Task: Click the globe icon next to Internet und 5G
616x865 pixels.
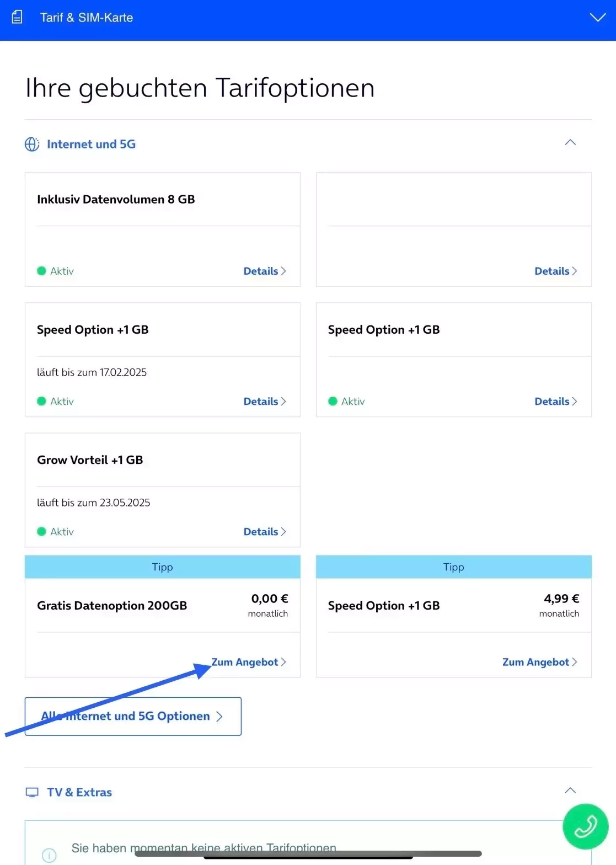Action: (32, 144)
